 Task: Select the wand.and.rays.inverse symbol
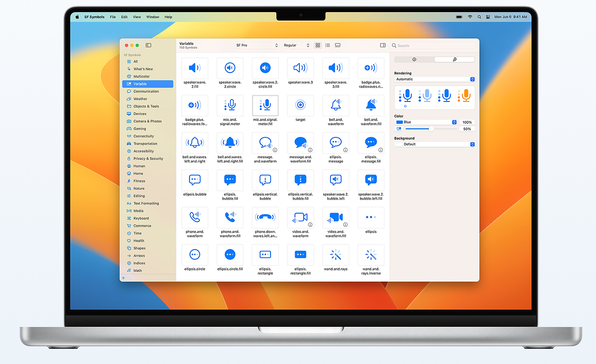tap(371, 255)
